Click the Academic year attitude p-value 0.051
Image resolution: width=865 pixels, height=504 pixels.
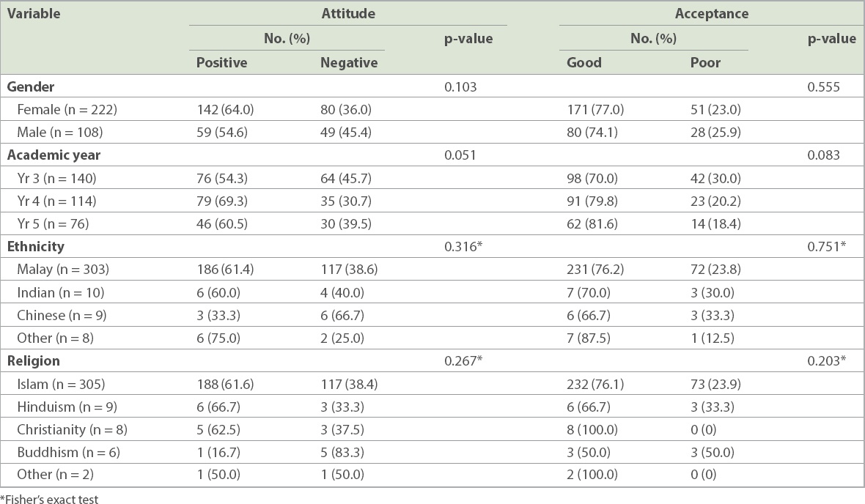460,155
